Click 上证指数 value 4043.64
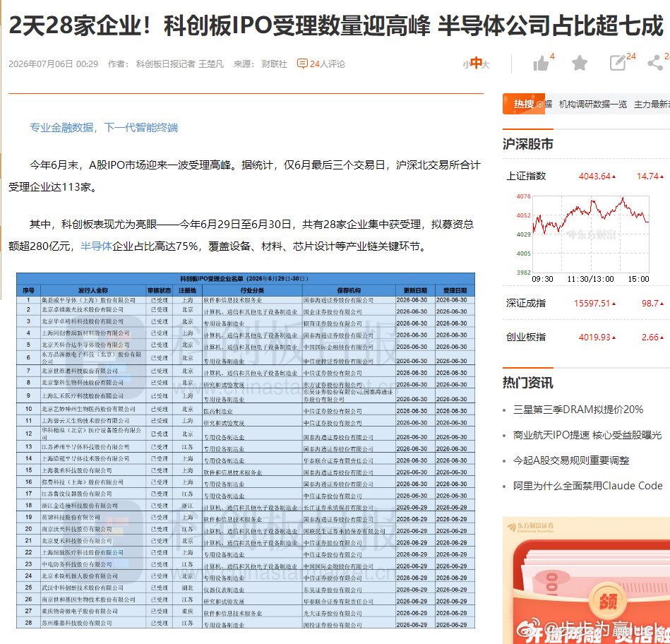 point(594,176)
